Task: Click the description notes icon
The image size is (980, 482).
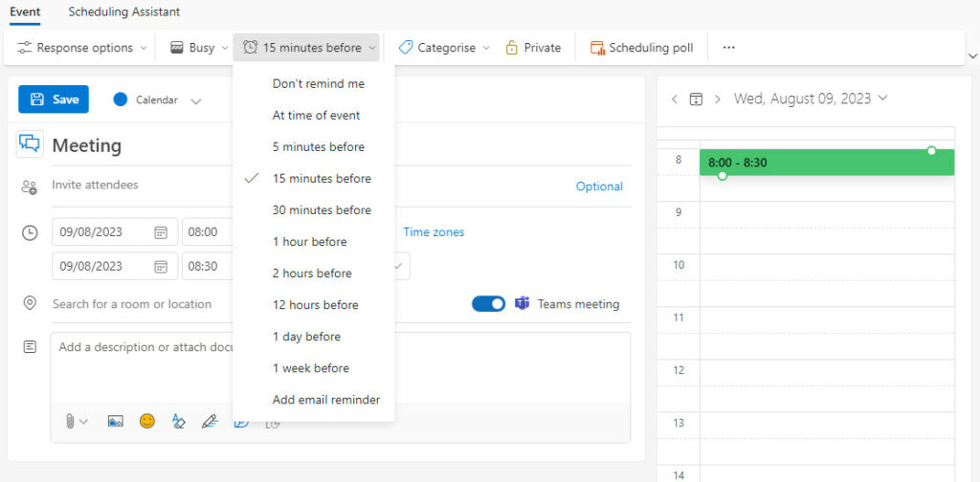Action: (30, 347)
